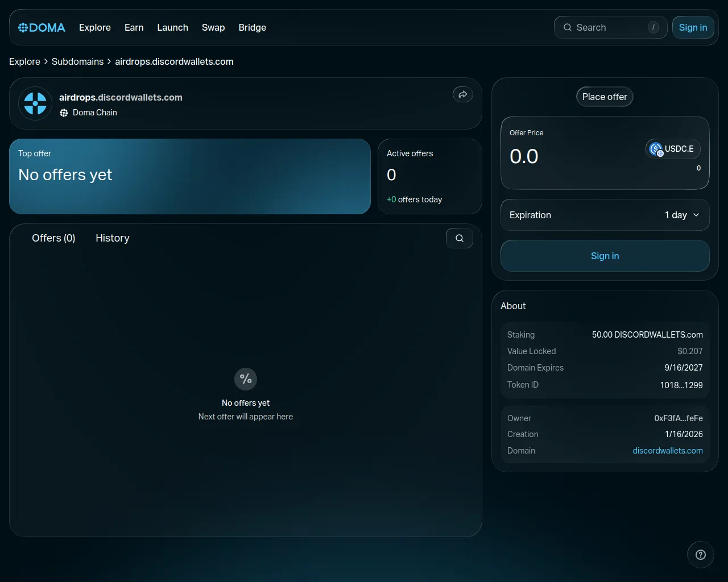
Task: Open the Expiration 1 day dropdown
Action: pos(605,215)
